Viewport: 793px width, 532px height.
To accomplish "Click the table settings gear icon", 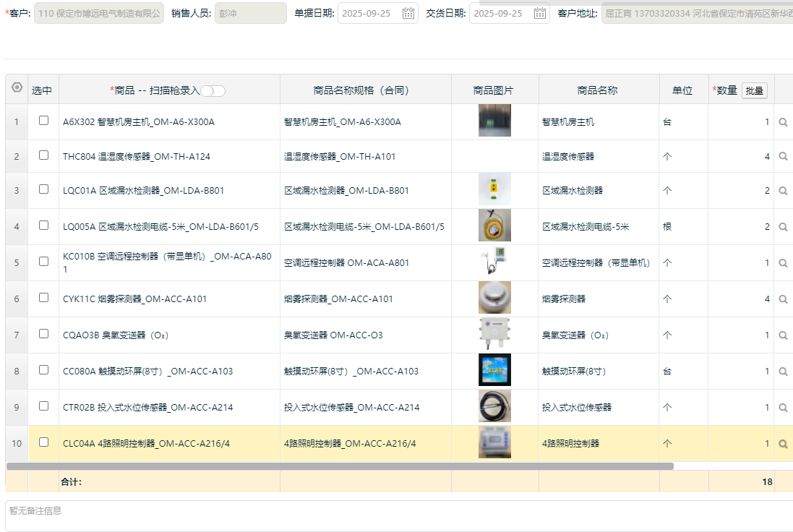I will 17,87.
